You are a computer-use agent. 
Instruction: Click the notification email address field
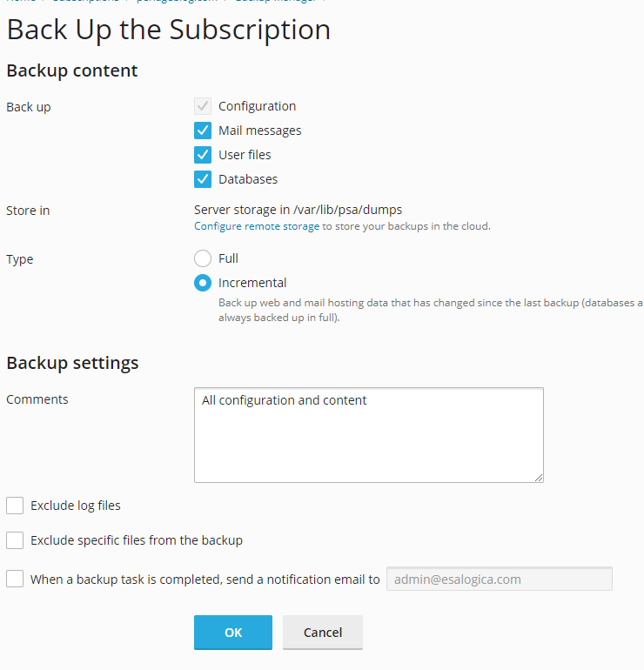499,579
